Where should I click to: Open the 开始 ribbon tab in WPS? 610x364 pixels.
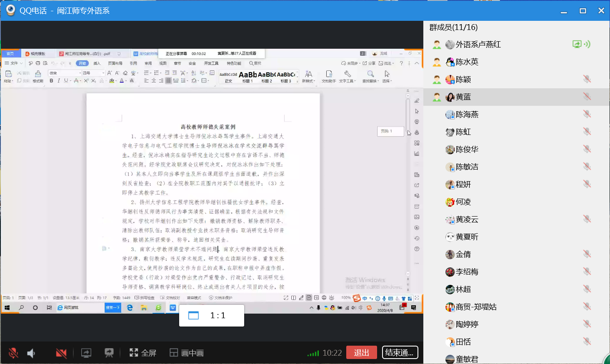click(x=82, y=63)
